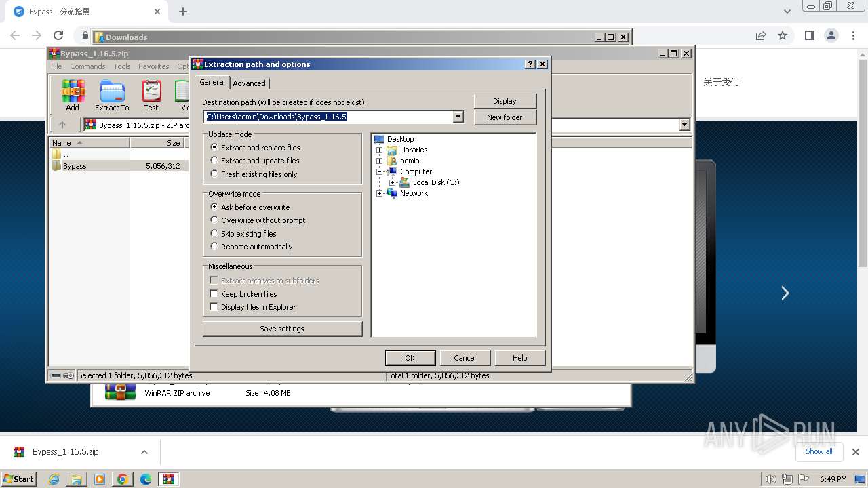This screenshot has height=488, width=868.
Task: Expand the Network tree node
Action: [x=380, y=193]
